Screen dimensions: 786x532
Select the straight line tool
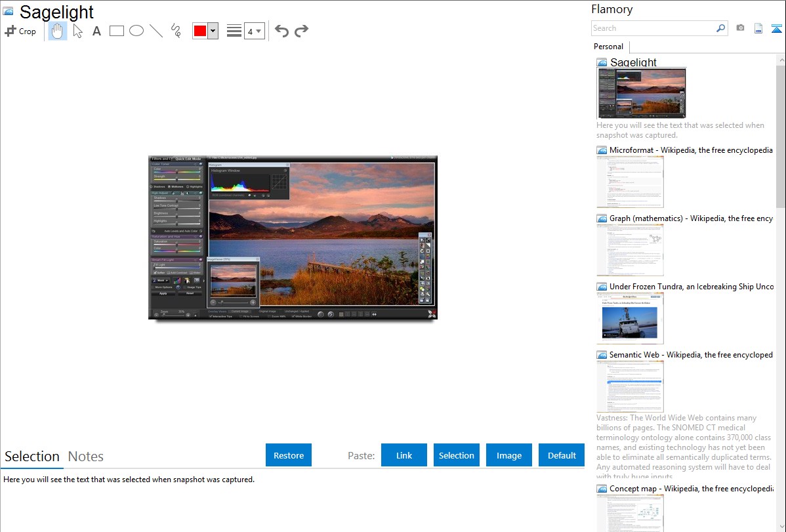coord(156,31)
